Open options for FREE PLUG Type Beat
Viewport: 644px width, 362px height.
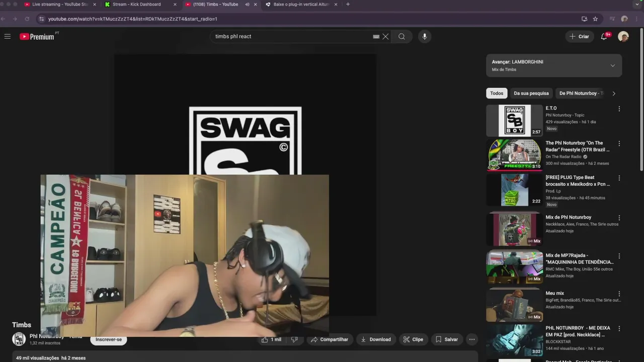coord(619,178)
